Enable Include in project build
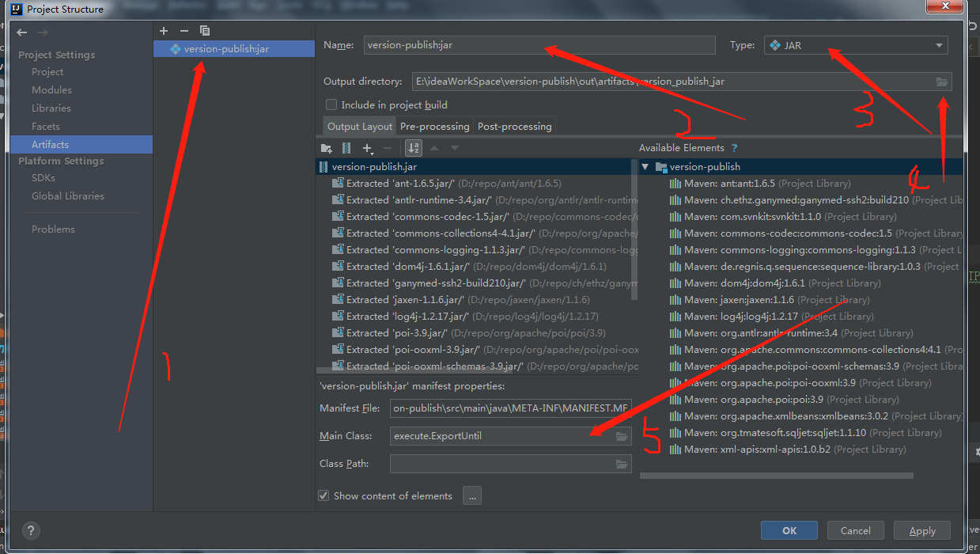Viewport: 980px width, 554px height. point(331,104)
